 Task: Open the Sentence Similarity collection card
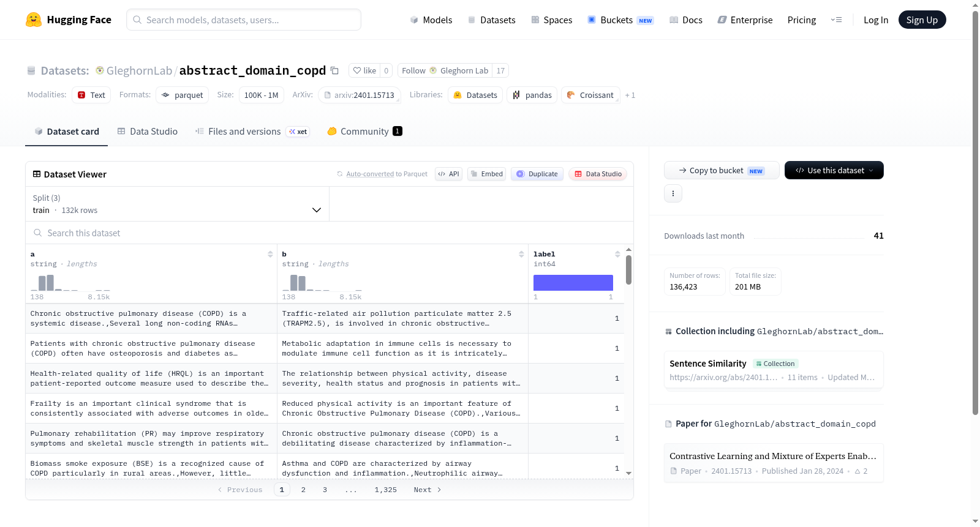(774, 370)
